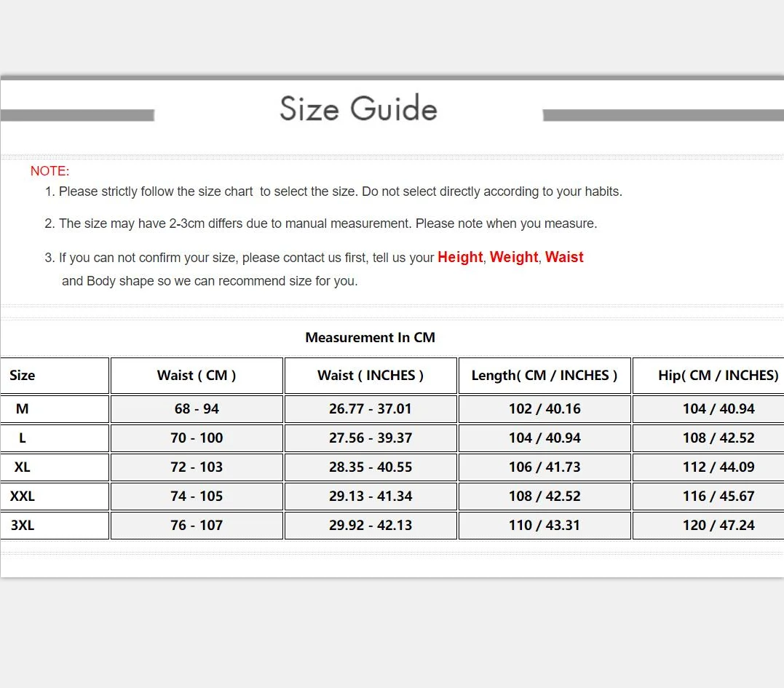The width and height of the screenshot is (784, 688).
Task: Click the "Waist ( CM )" column header
Action: pos(197,376)
